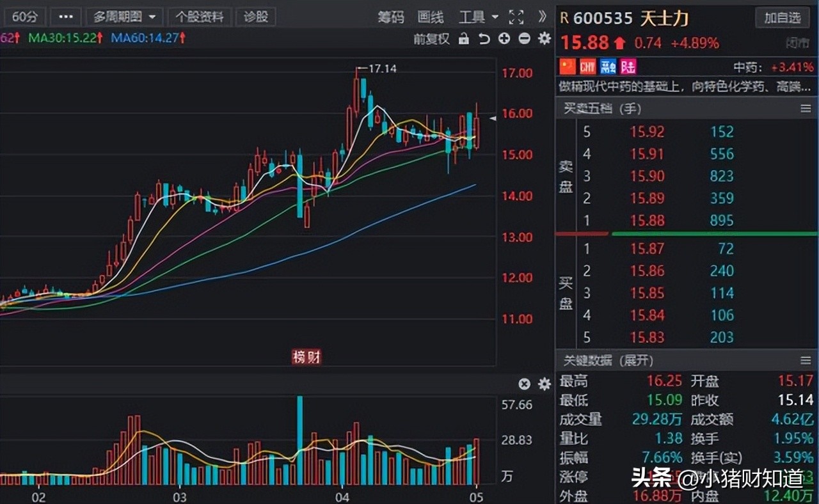The height and width of the screenshot is (504, 819).
Task: Select the 60分 period tab
Action: click(24, 17)
